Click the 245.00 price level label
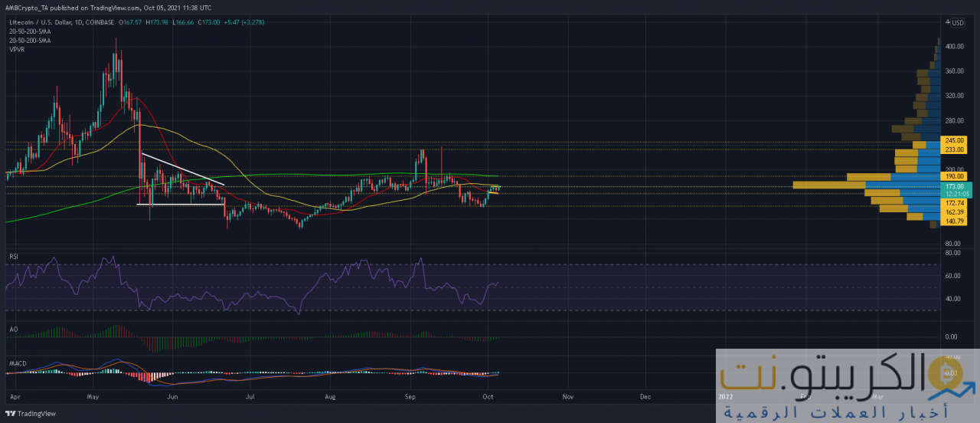Image resolution: width=980 pixels, height=423 pixels. [955, 141]
